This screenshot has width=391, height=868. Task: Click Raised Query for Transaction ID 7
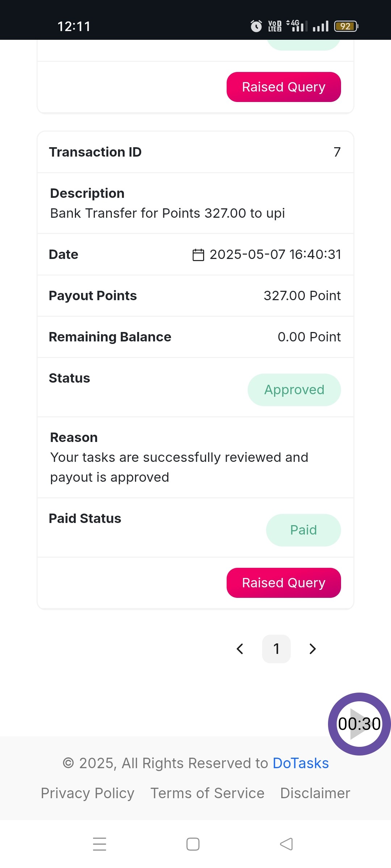click(284, 583)
